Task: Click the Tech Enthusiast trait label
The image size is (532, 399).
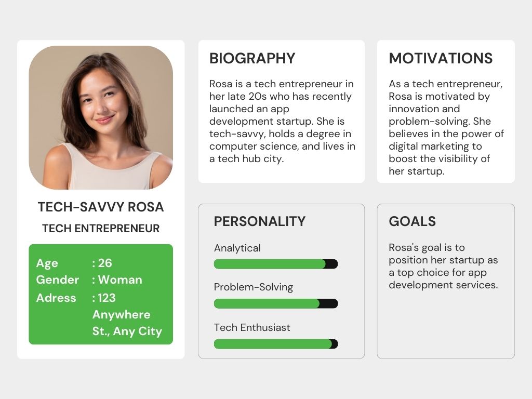Action: [x=252, y=327]
